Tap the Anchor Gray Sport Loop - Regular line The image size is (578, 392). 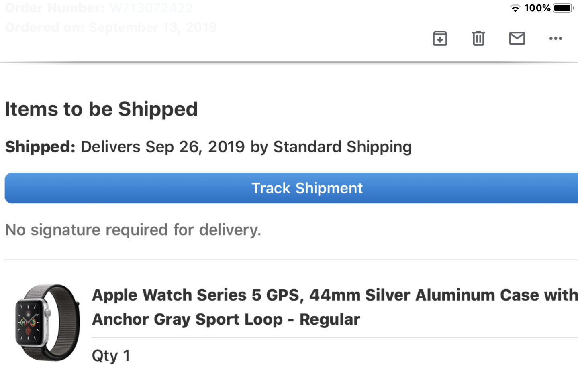(x=226, y=319)
